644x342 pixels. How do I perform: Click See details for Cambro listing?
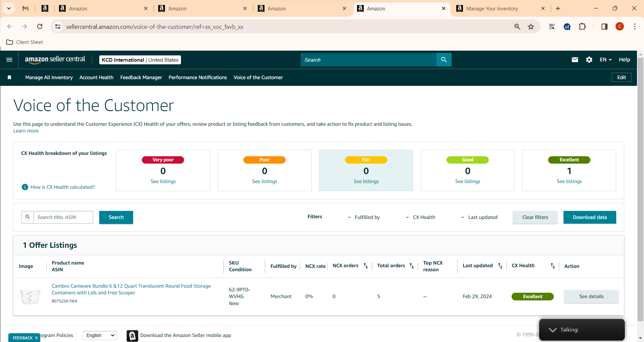point(591,296)
